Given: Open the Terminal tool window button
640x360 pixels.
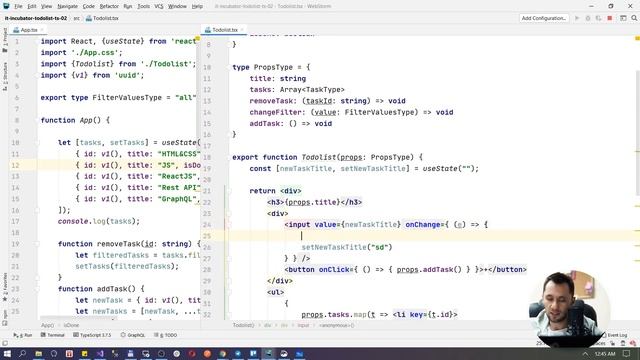Looking at the screenshot, I should coord(53,335).
